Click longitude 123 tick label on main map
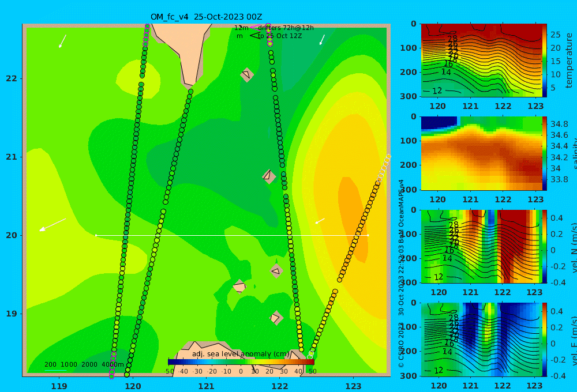577x392 pixels. tap(354, 386)
